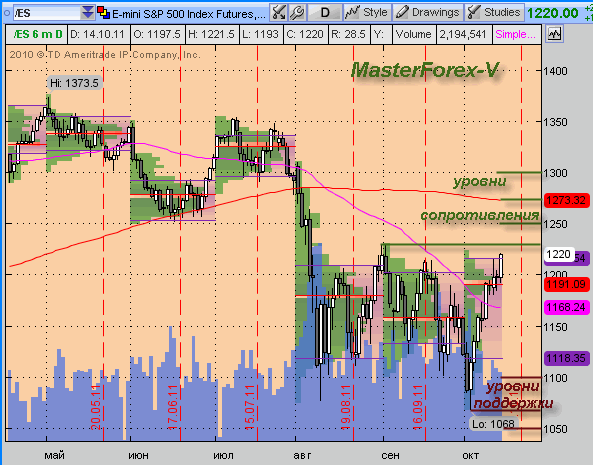Click the авг month label on the time axis
The width and height of the screenshot is (593, 465).
click(x=303, y=455)
